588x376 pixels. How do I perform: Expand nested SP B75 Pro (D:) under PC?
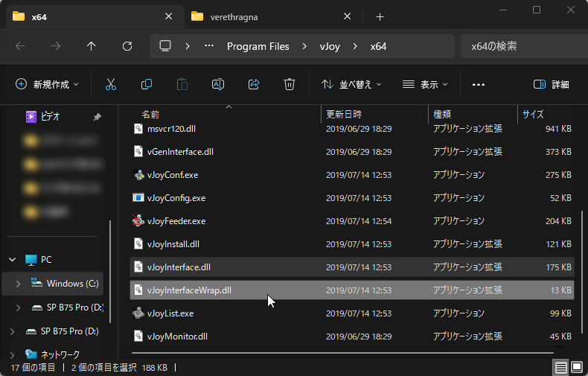(18, 308)
